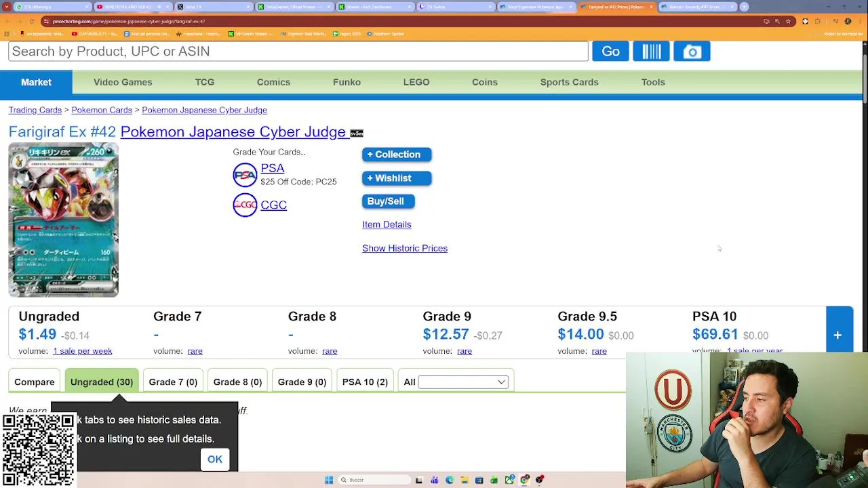Open Task View in taskbar
868x488 pixels.
coord(419,480)
